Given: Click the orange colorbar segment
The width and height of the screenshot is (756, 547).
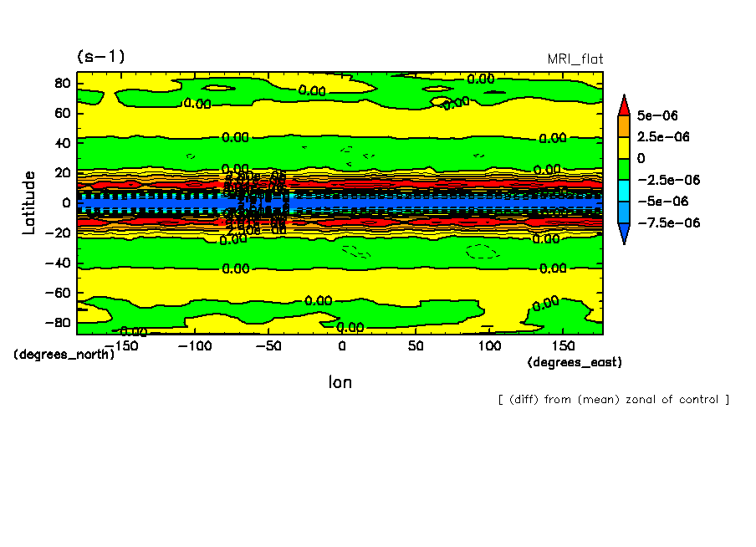Looking at the screenshot, I should 624,126.
